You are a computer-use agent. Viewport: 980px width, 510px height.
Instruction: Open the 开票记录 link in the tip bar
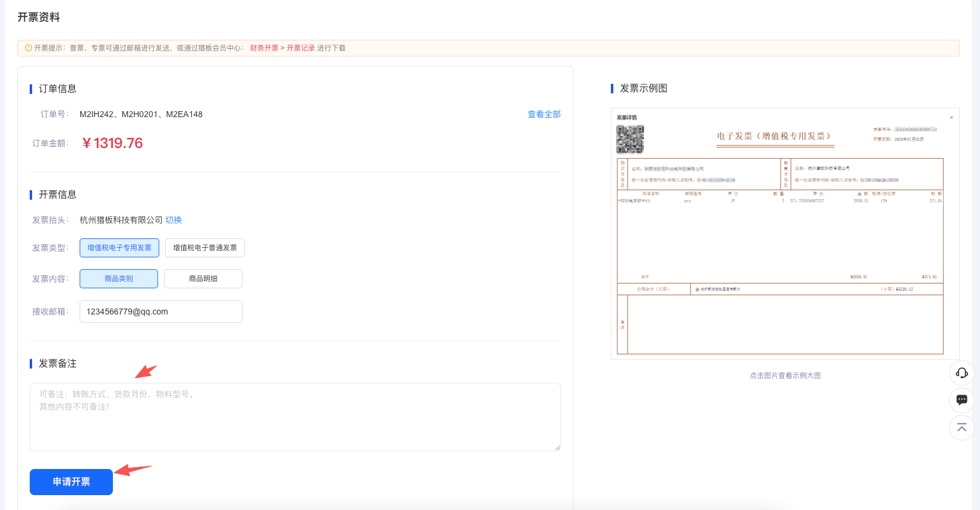[x=301, y=48]
